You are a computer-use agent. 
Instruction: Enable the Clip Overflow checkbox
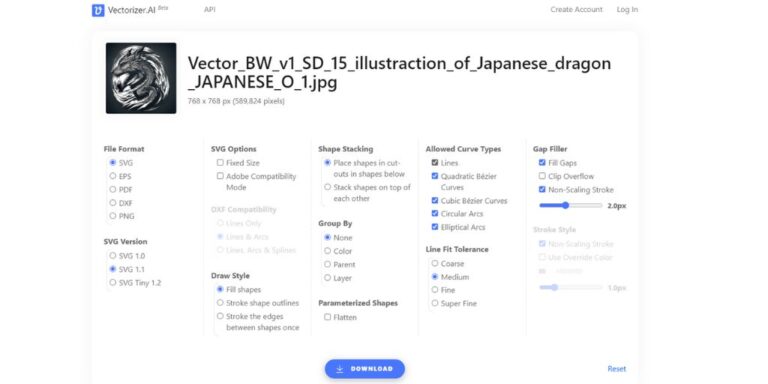542,176
